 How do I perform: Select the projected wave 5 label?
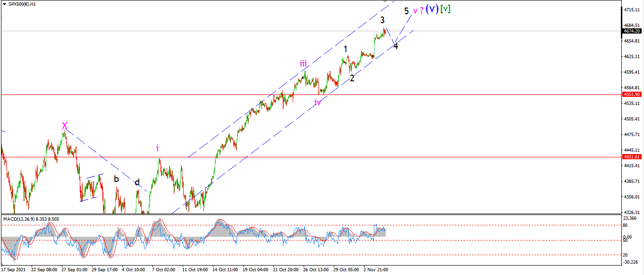[x=407, y=11]
